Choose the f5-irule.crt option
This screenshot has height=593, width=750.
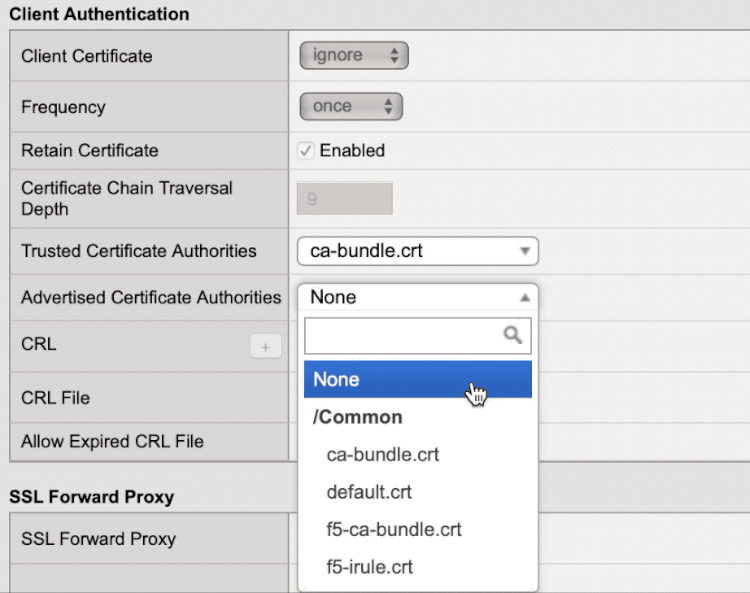[x=370, y=567]
